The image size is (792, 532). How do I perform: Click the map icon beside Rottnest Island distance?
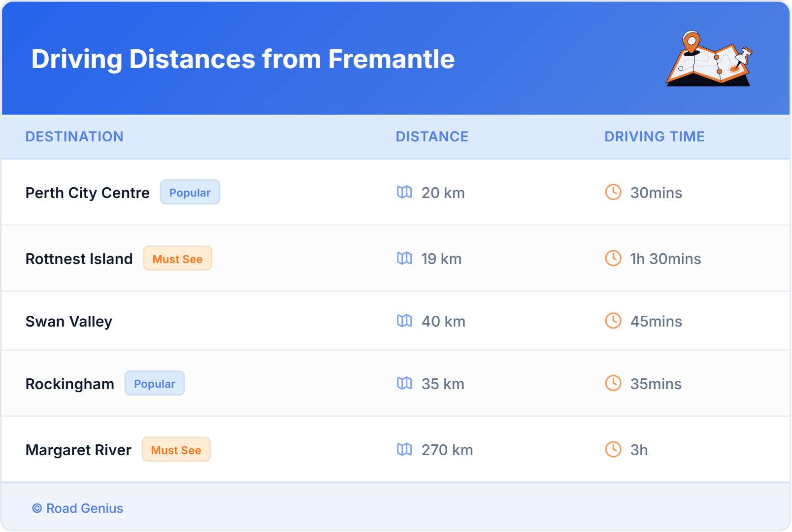tap(405, 259)
